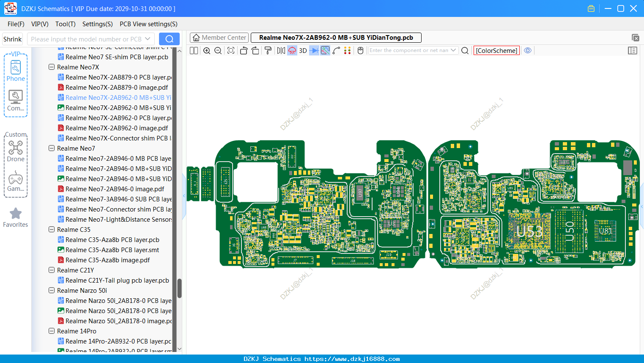Image resolution: width=644 pixels, height=363 pixels.
Task: Collapse the Realme Neo7X tree group
Action: [52, 67]
